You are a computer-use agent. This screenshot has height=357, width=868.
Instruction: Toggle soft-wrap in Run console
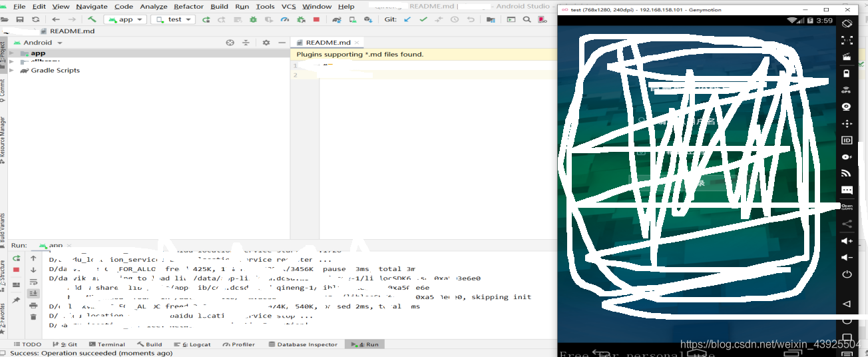click(34, 282)
